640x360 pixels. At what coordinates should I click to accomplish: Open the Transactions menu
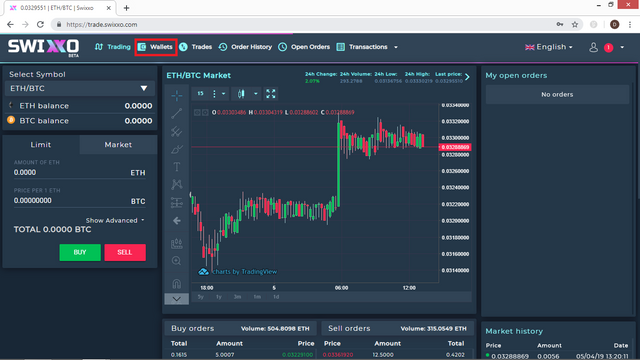click(x=362, y=47)
